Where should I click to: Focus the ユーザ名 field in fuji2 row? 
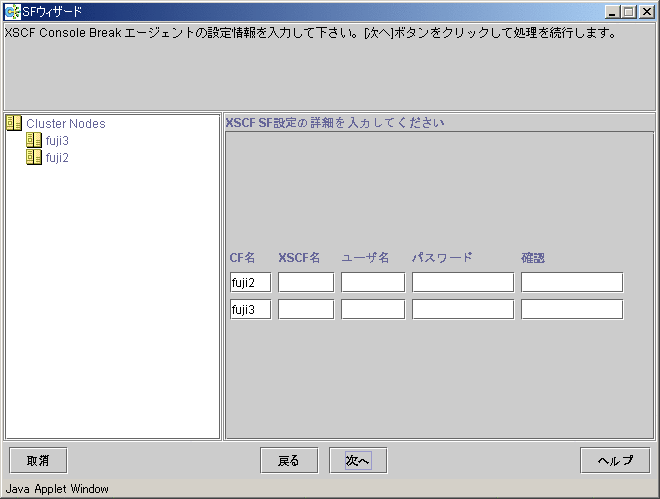pyautogui.click(x=373, y=282)
